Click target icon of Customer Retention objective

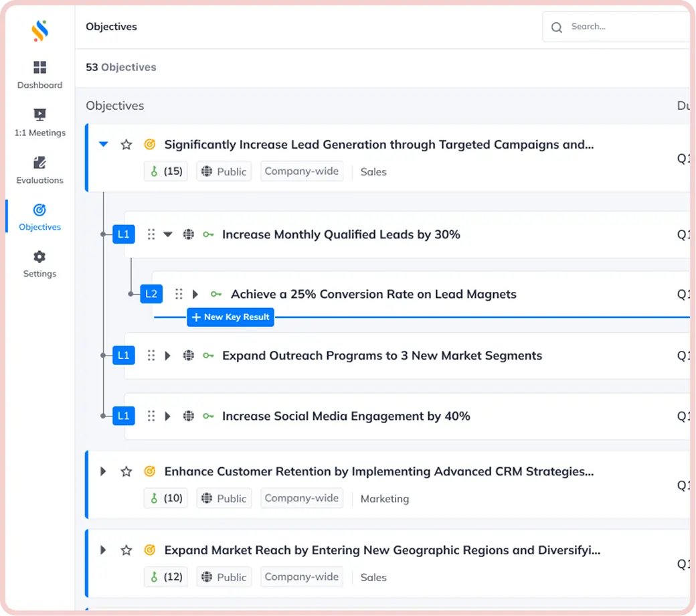coord(150,471)
